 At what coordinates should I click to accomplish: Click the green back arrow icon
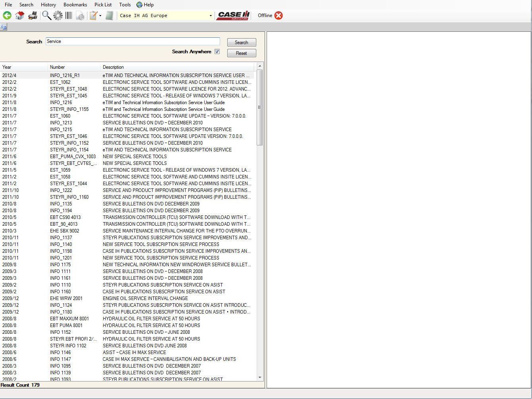tap(7, 15)
